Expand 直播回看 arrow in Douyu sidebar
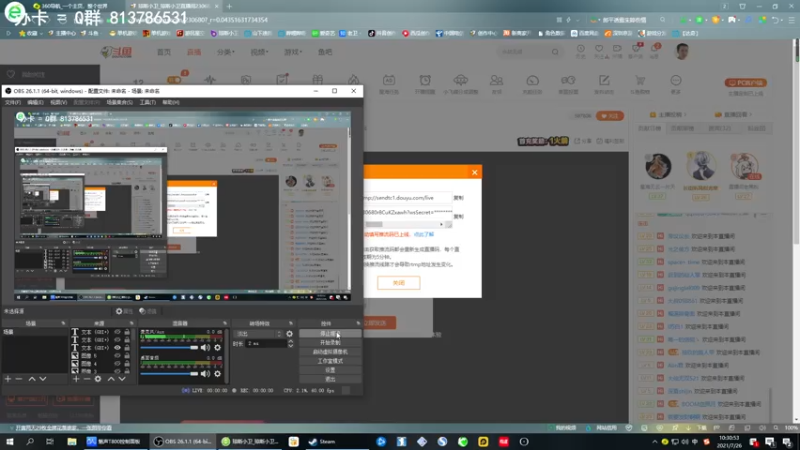The image size is (800, 450). coord(751,115)
